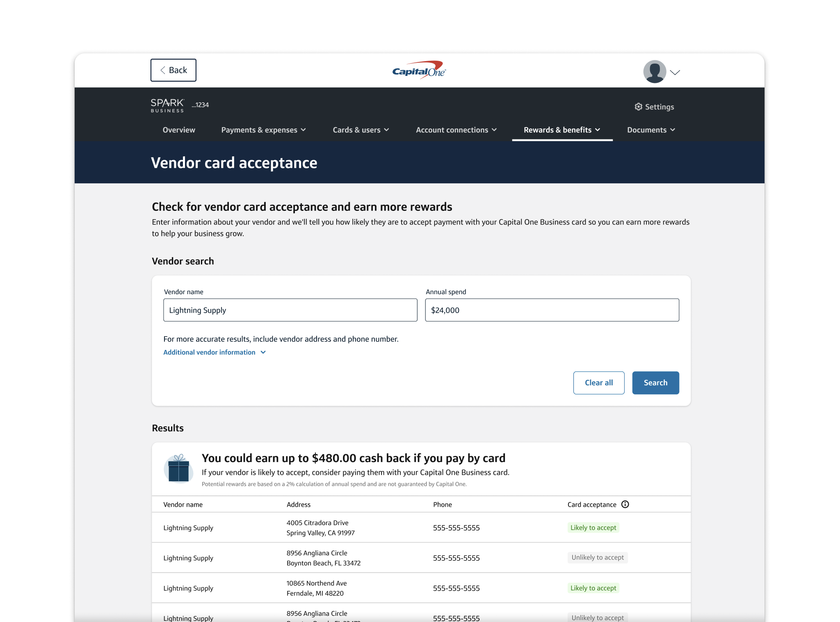Expand the profile menu chevron
Viewport: 840px width, 622px height.
[675, 73]
